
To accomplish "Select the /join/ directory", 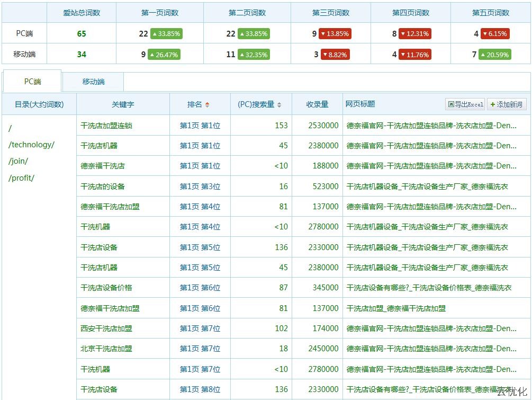I will (x=19, y=161).
